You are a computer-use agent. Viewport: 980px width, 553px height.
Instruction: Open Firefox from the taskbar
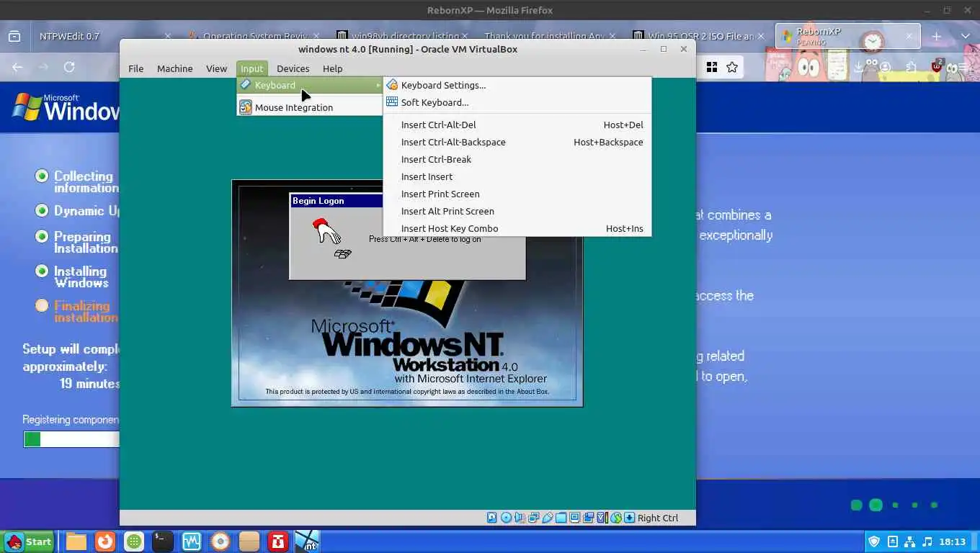[105, 541]
